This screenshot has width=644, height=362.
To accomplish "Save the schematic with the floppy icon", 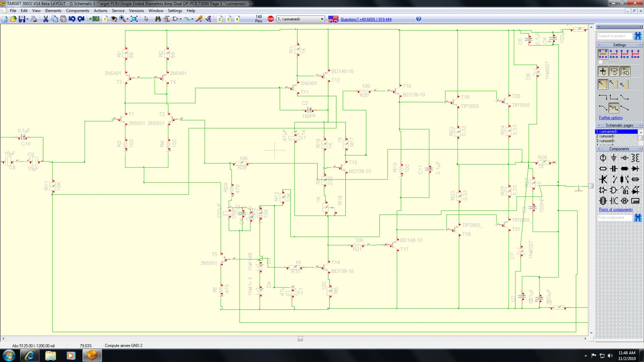I will coord(22,19).
